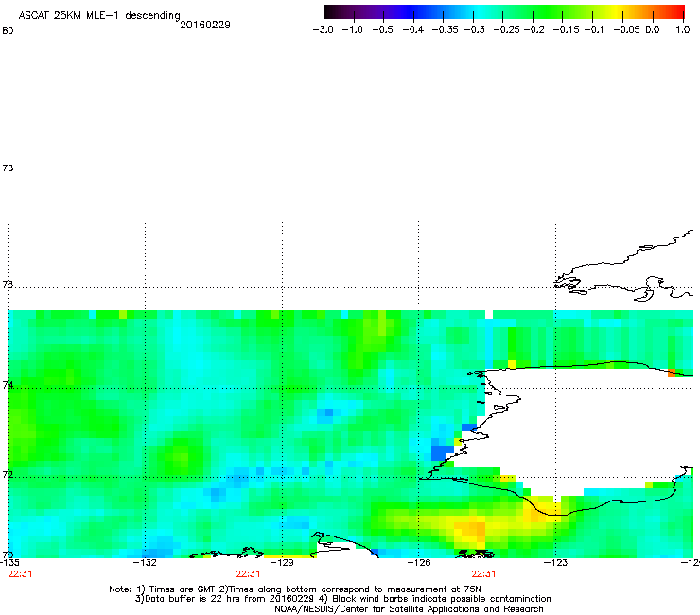700x615 pixels.
Task: Click the 74 latitude axis label
Action: click(x=8, y=385)
